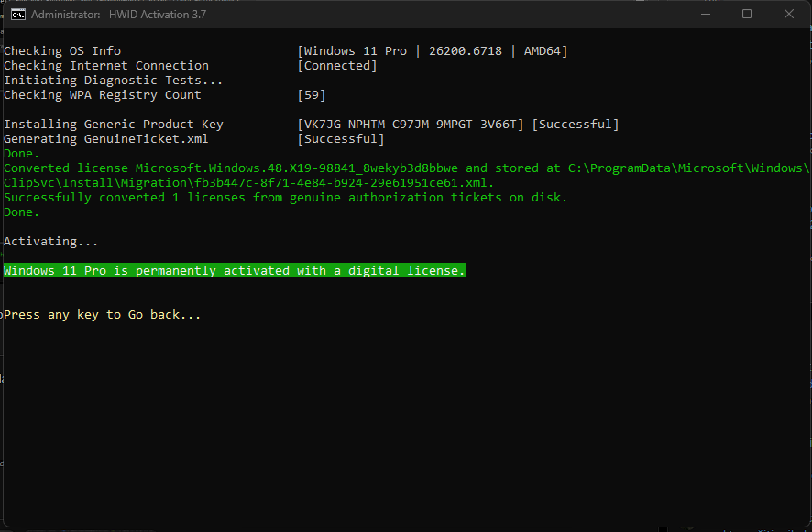Maximize the HWID Activation window
This screenshot has width=812, height=532.
(x=747, y=15)
